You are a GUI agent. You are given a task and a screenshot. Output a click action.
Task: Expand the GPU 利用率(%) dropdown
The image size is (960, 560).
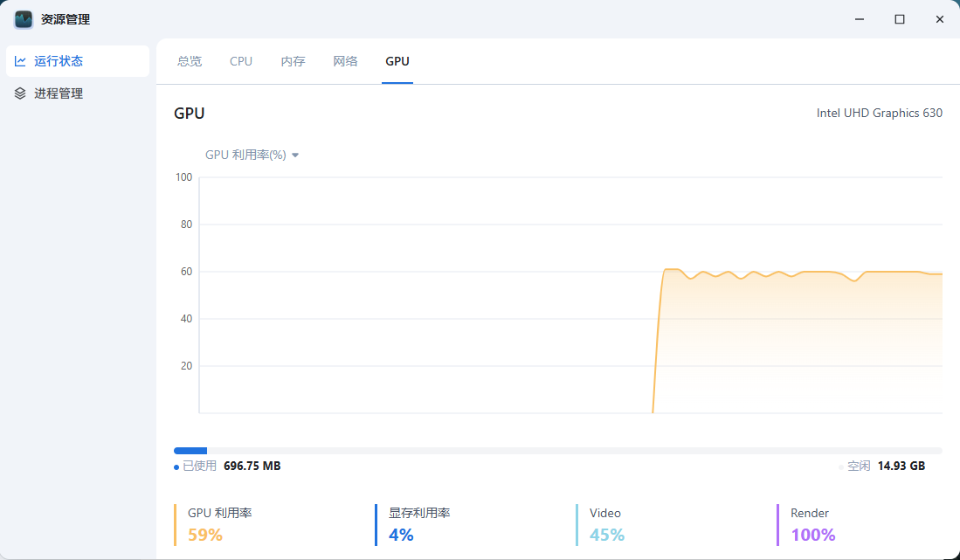click(246, 155)
